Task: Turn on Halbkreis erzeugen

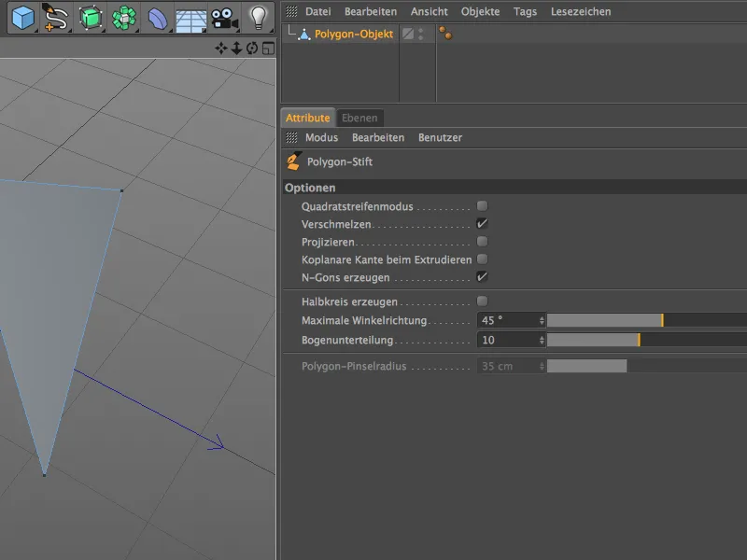Action: click(x=481, y=301)
